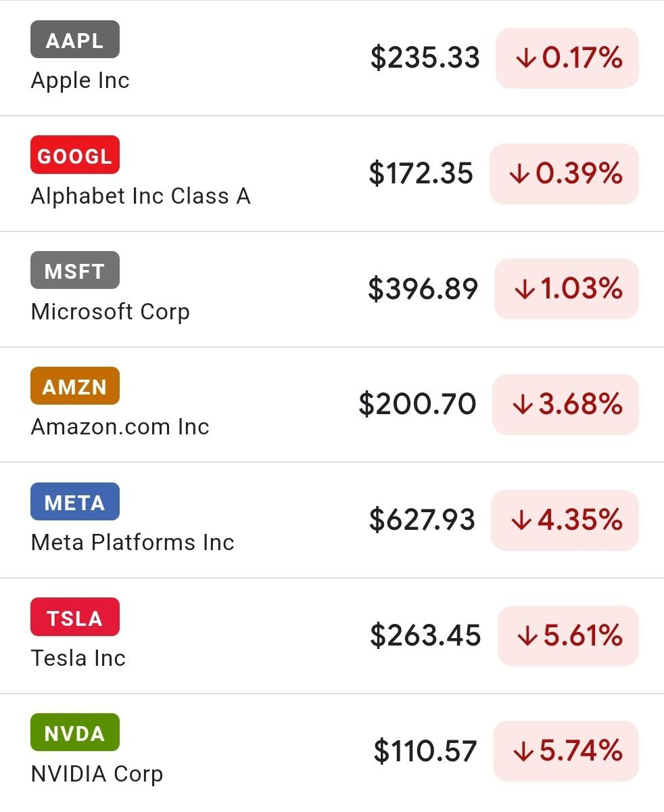Tap the 4.35% change pill for Meta
The height and width of the screenshot is (812, 664).
point(565,520)
